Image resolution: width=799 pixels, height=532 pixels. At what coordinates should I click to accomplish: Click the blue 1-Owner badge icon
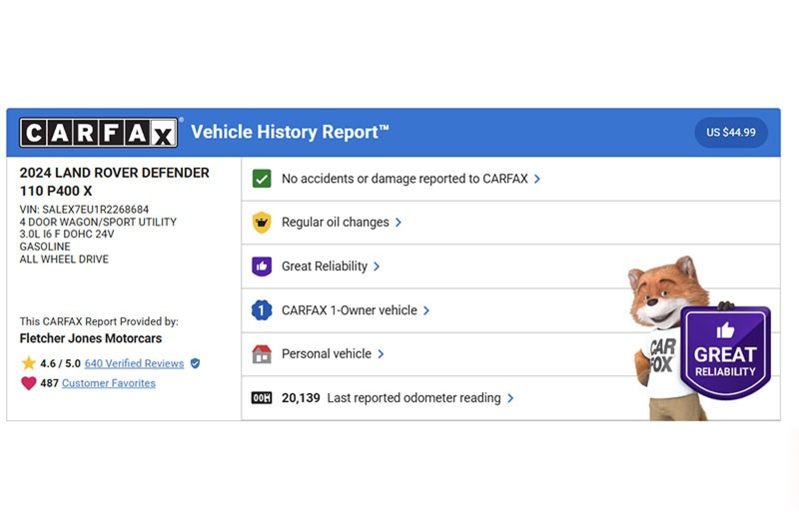point(262,310)
